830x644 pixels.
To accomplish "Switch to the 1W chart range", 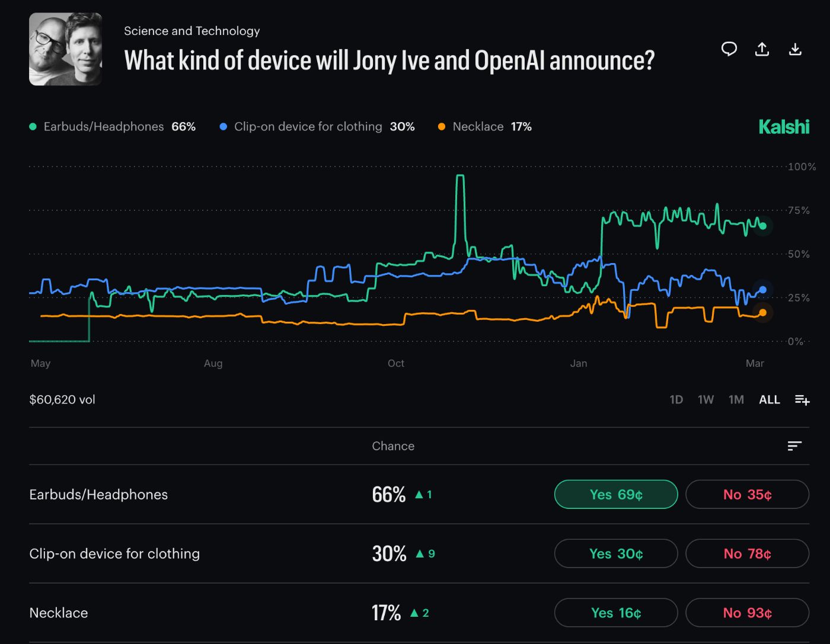I will point(705,399).
